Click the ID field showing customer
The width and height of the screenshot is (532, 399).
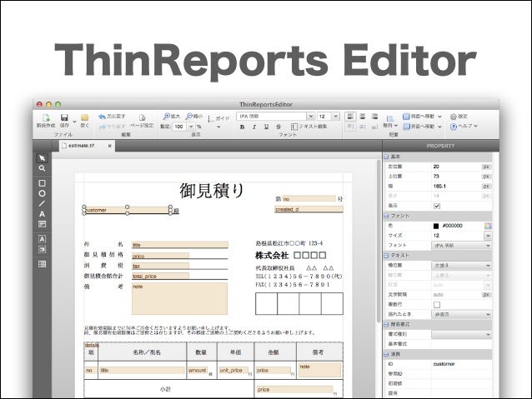click(x=461, y=364)
